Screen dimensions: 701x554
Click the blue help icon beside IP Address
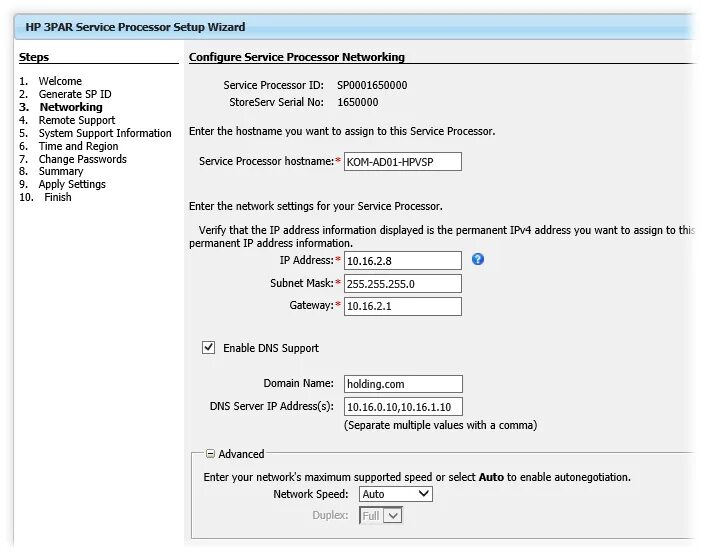(x=477, y=259)
